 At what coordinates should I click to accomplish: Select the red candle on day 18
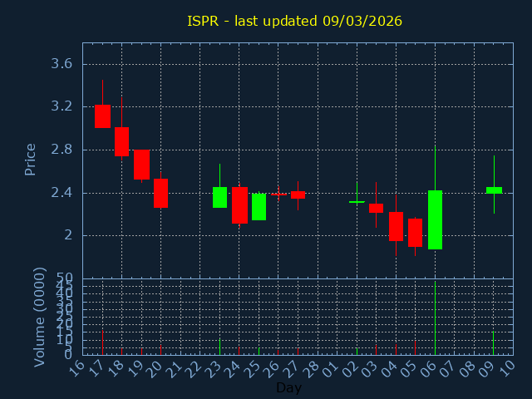click(x=121, y=141)
